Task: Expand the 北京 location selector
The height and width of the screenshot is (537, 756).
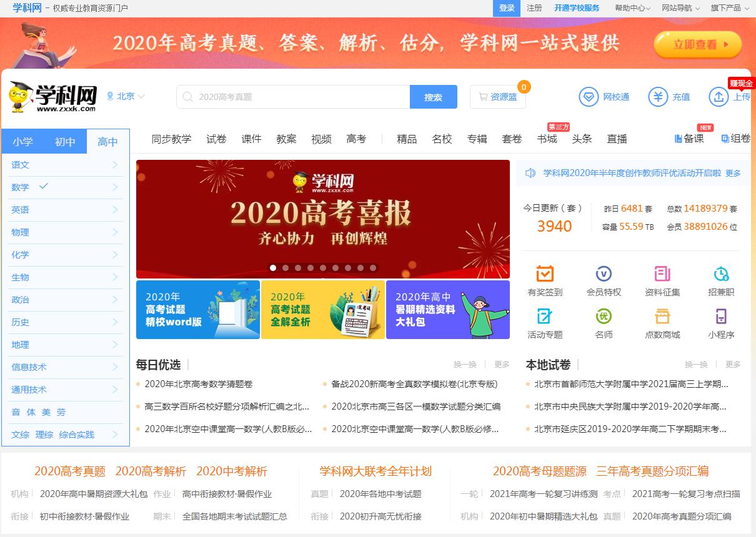Action: coord(126,96)
